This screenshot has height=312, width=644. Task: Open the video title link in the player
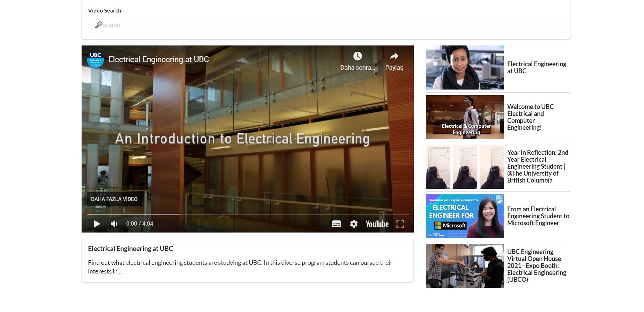tap(159, 59)
